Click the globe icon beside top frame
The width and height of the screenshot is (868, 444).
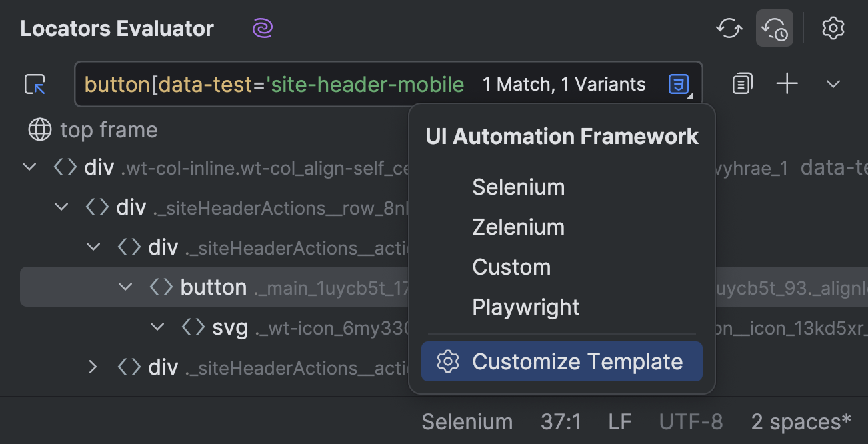click(39, 129)
